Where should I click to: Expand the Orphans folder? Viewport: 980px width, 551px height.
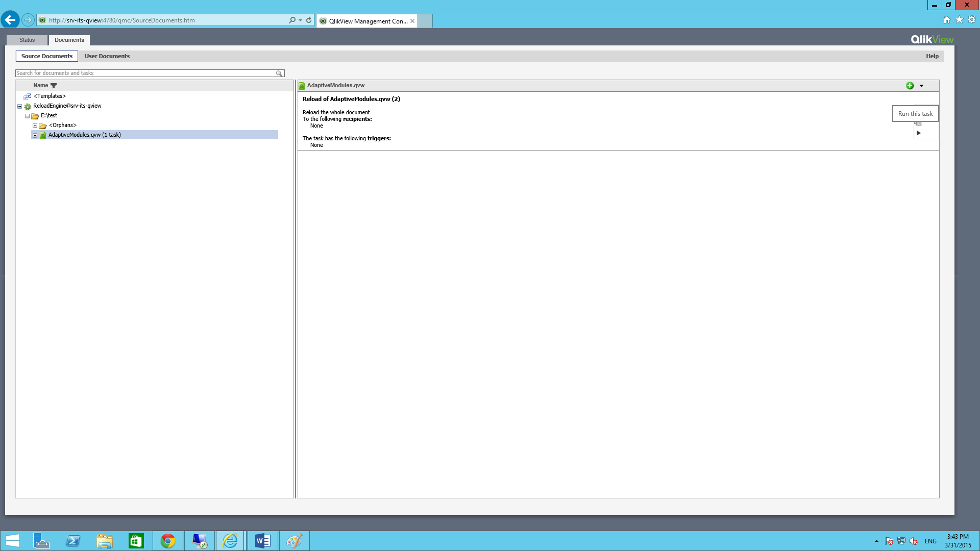pos(35,126)
